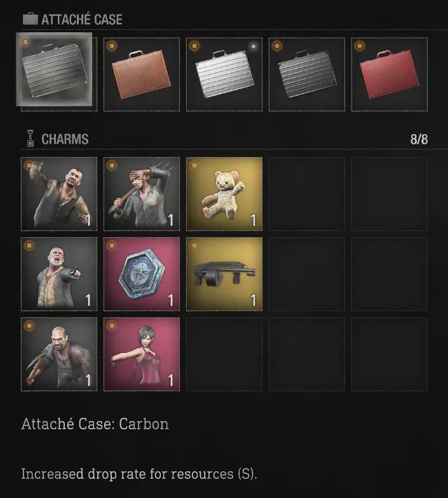Choose the pointing bald villager charm
This screenshot has width=448, height=498.
click(59, 273)
